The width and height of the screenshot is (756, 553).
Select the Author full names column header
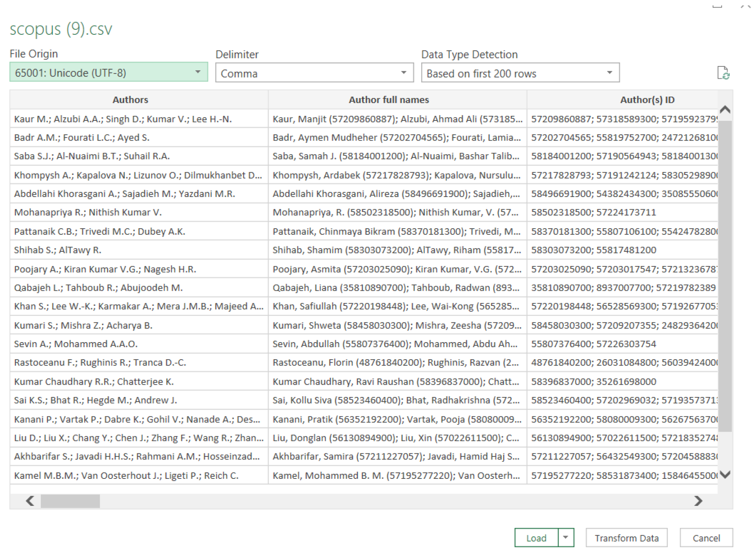click(x=388, y=100)
